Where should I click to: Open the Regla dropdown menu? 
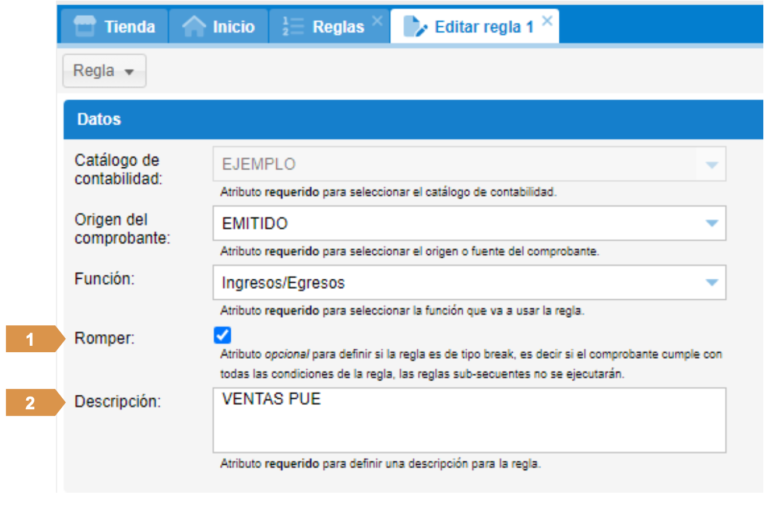(x=104, y=72)
